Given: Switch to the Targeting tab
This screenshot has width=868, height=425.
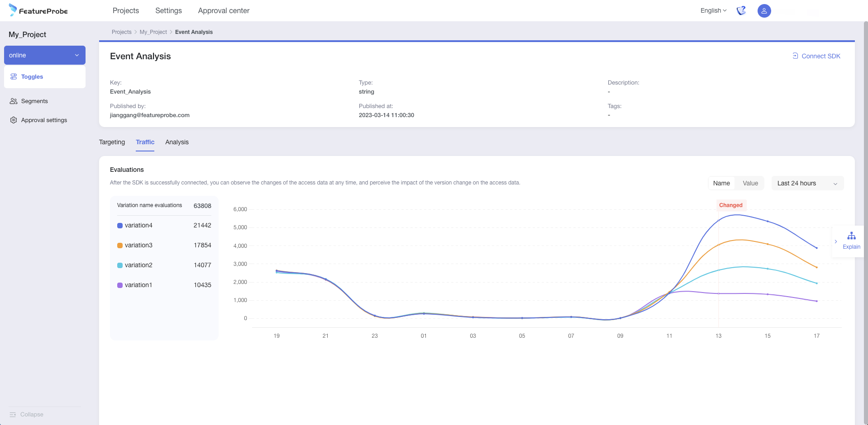Looking at the screenshot, I should tap(112, 142).
